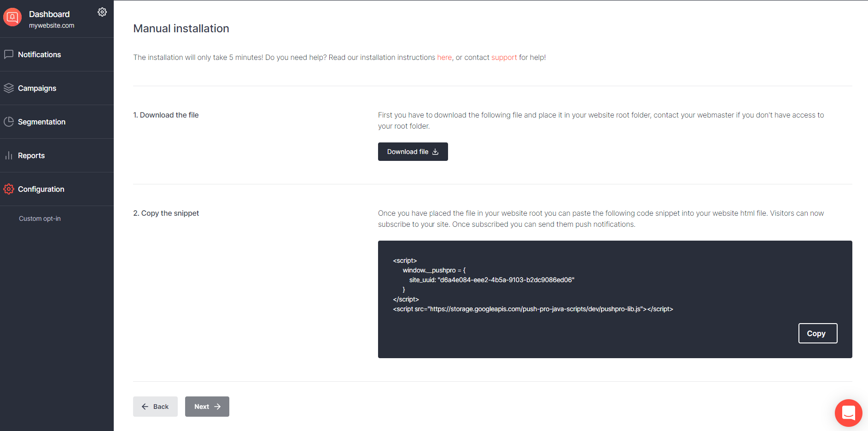Image resolution: width=868 pixels, height=431 pixels.
Task: Click the red Configuration gear icon
Action: pos(9,189)
